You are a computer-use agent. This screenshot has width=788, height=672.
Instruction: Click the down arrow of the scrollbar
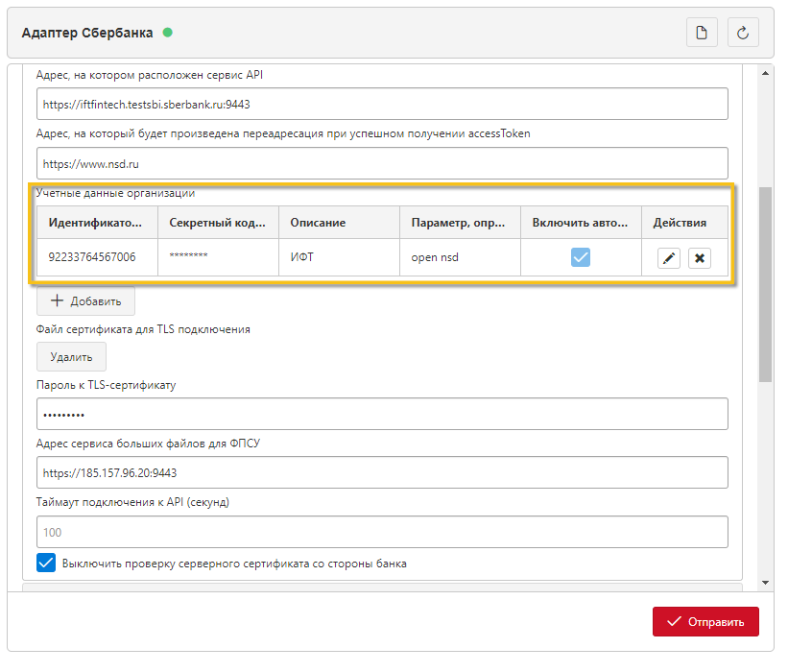coord(765,583)
